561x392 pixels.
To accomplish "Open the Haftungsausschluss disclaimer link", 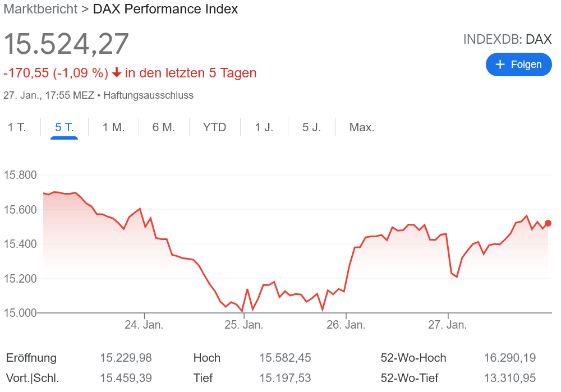I will pos(148,95).
